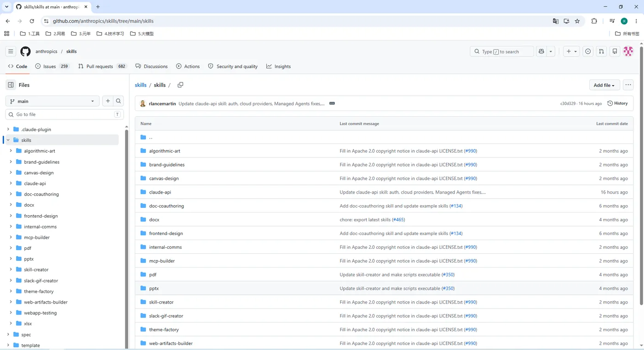644x350 pixels.
Task: Open the user avatar menu on GitHub
Action: click(x=628, y=52)
